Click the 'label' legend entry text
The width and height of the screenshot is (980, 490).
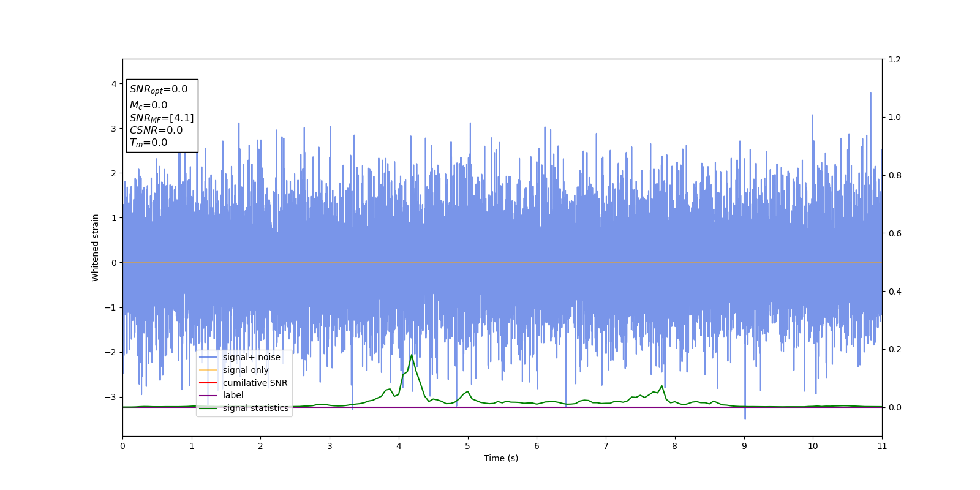point(233,395)
